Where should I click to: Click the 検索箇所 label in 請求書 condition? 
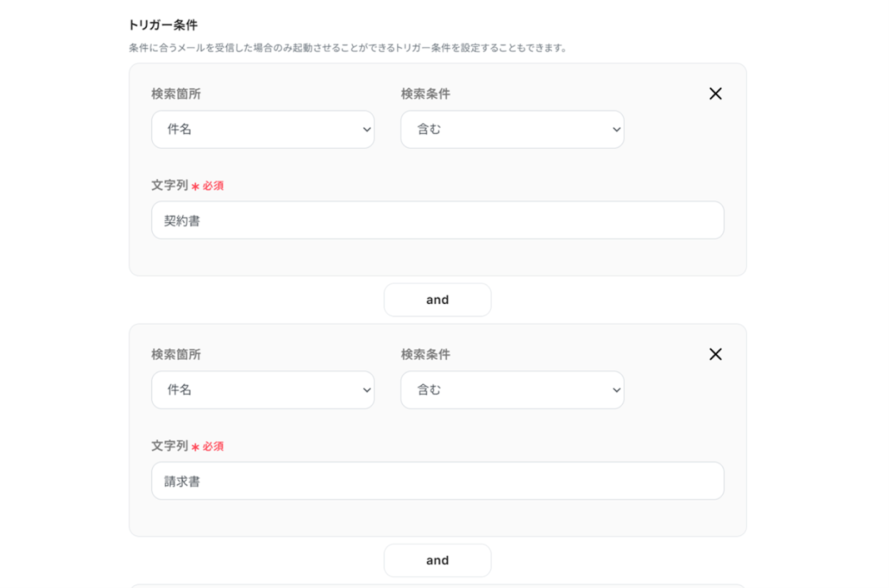coord(176,354)
